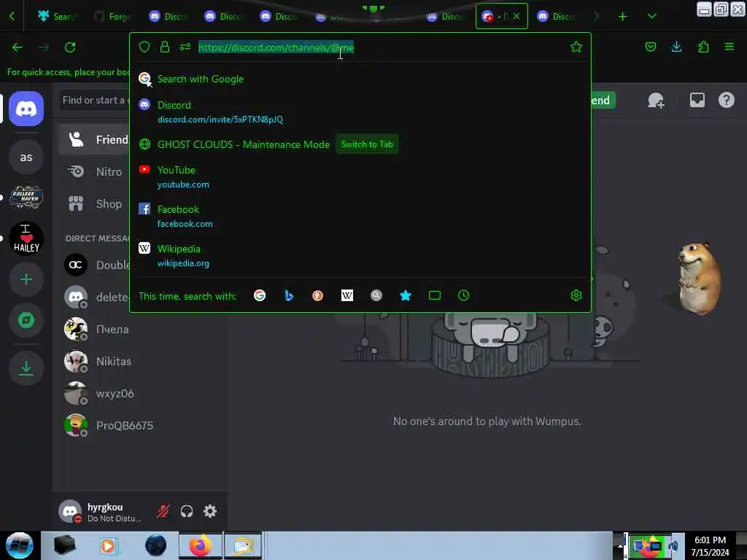Click the tracking protection shield icon
This screenshot has width=747, height=560.
144,47
